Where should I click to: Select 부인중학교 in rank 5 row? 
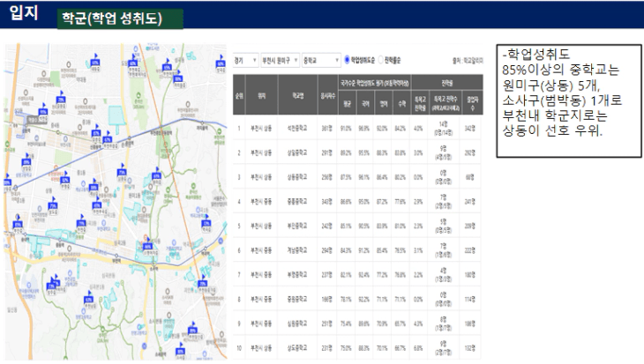tap(297, 226)
